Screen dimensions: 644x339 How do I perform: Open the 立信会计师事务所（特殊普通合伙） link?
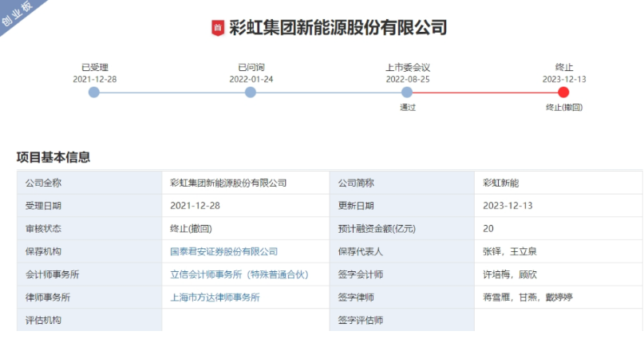click(x=239, y=274)
